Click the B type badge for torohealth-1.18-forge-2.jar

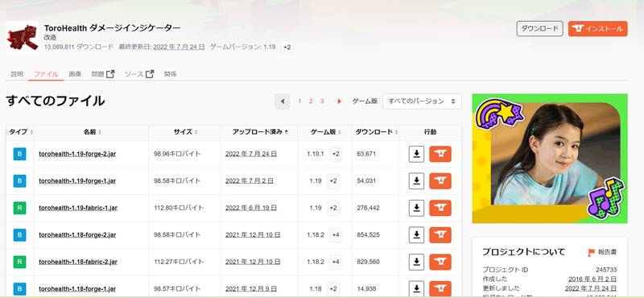(x=19, y=234)
